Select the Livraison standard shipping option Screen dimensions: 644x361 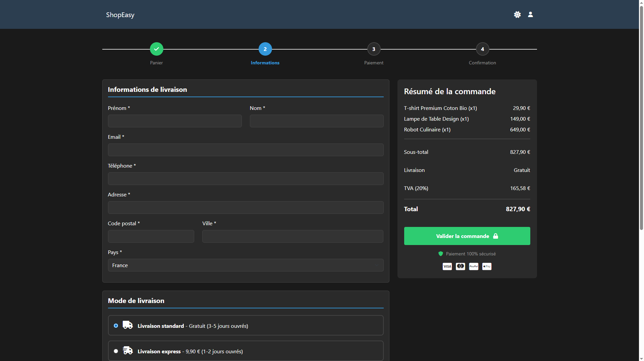pos(116,325)
